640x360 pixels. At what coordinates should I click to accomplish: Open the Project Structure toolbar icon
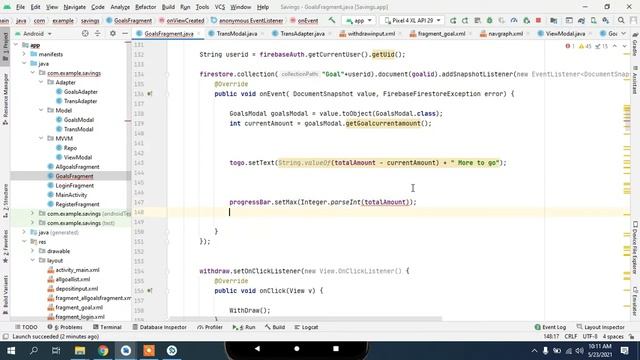pos(553,20)
